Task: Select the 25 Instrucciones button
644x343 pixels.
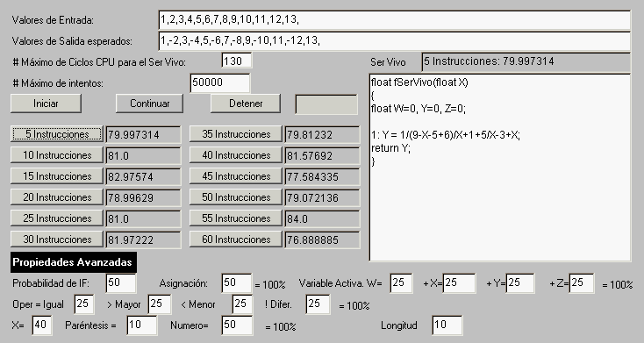Action: [57, 218]
